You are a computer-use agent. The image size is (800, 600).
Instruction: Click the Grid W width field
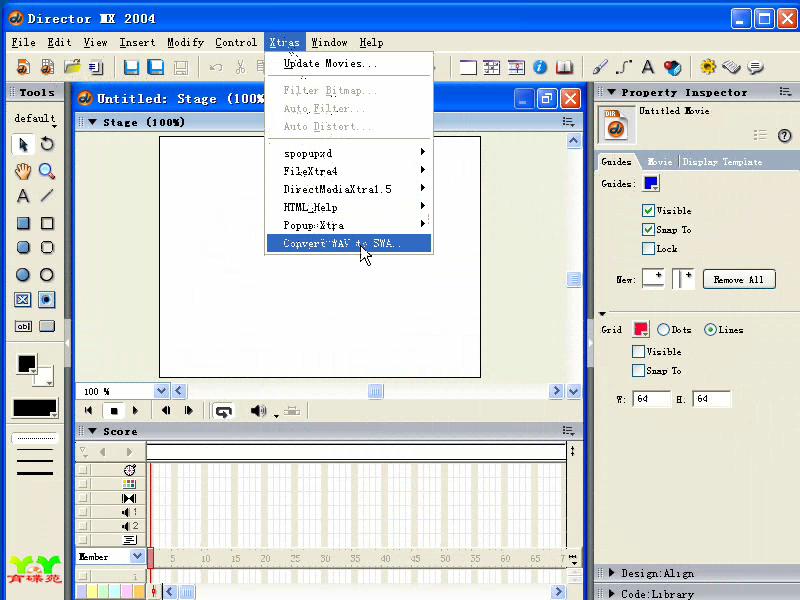(652, 399)
